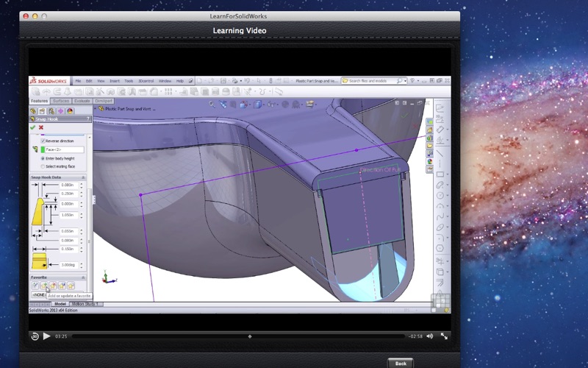Switch to the Model tab
Screen dimensions: 588x368
coord(60,304)
